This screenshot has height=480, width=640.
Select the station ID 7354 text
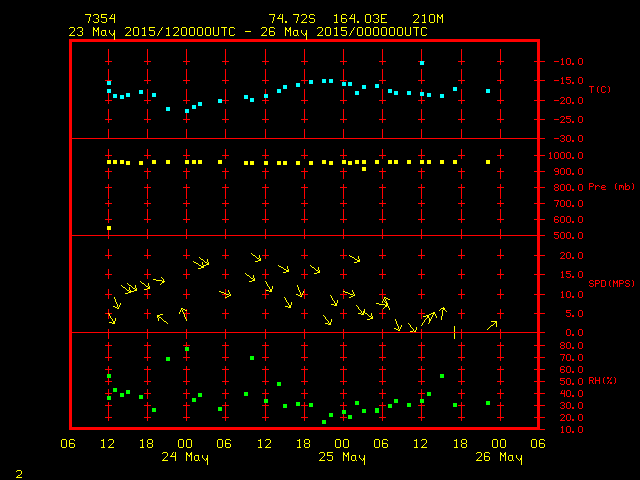coord(99,19)
